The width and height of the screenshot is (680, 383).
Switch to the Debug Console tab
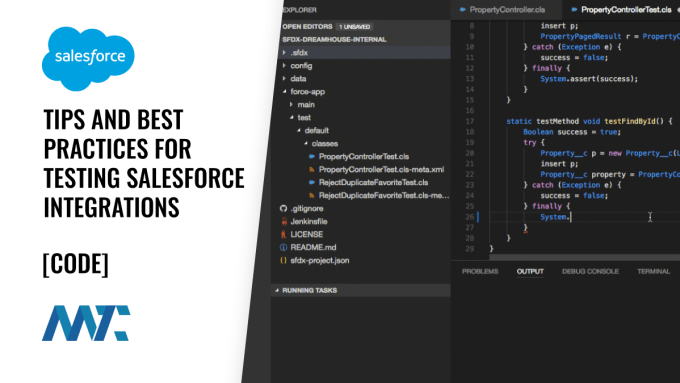click(590, 272)
